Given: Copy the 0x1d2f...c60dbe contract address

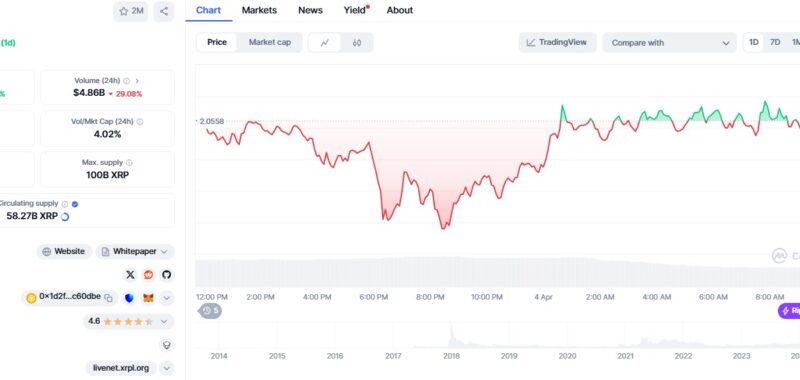Looking at the screenshot, I should [109, 298].
